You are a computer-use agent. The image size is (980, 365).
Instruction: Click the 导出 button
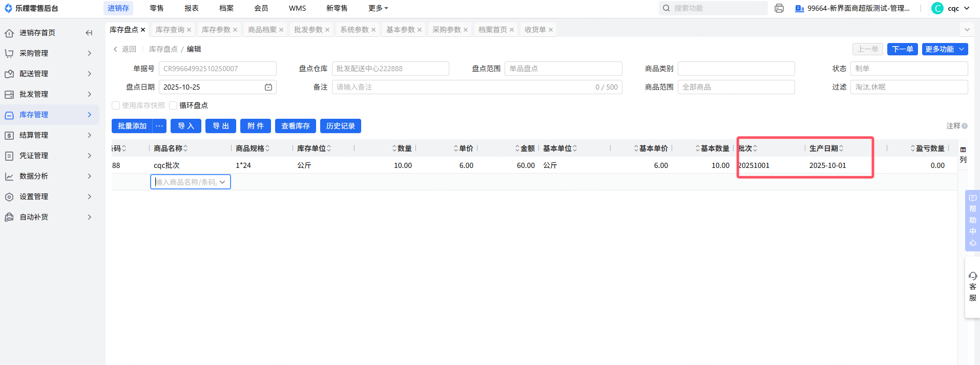click(x=221, y=126)
